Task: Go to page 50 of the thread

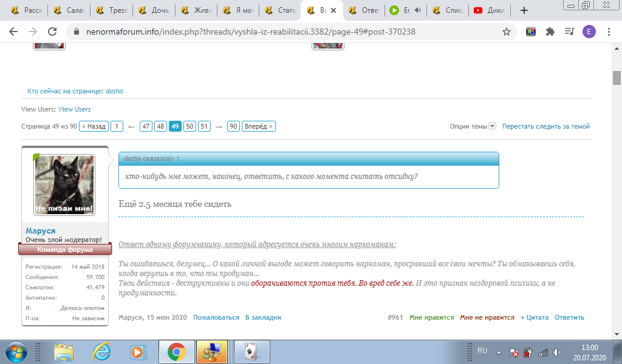Action: point(190,126)
